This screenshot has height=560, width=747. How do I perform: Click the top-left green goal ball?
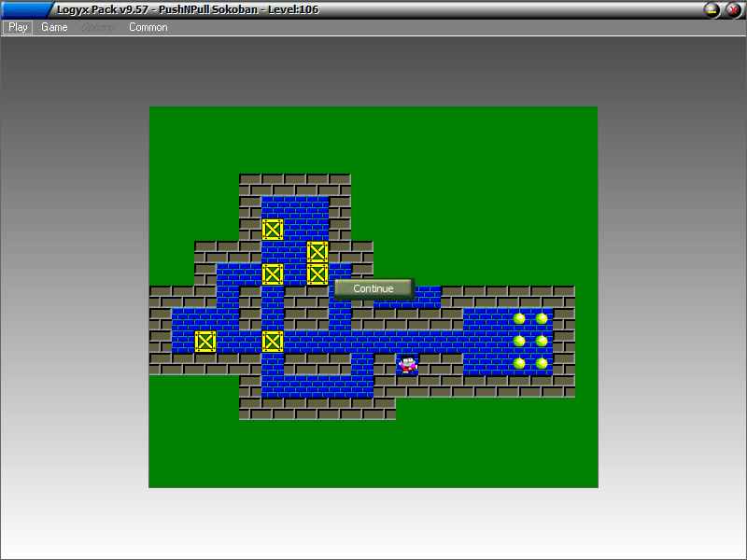pyautogui.click(x=519, y=318)
